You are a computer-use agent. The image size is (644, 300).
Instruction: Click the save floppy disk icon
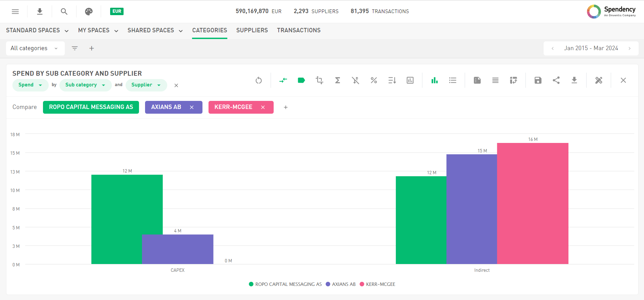pyautogui.click(x=538, y=80)
